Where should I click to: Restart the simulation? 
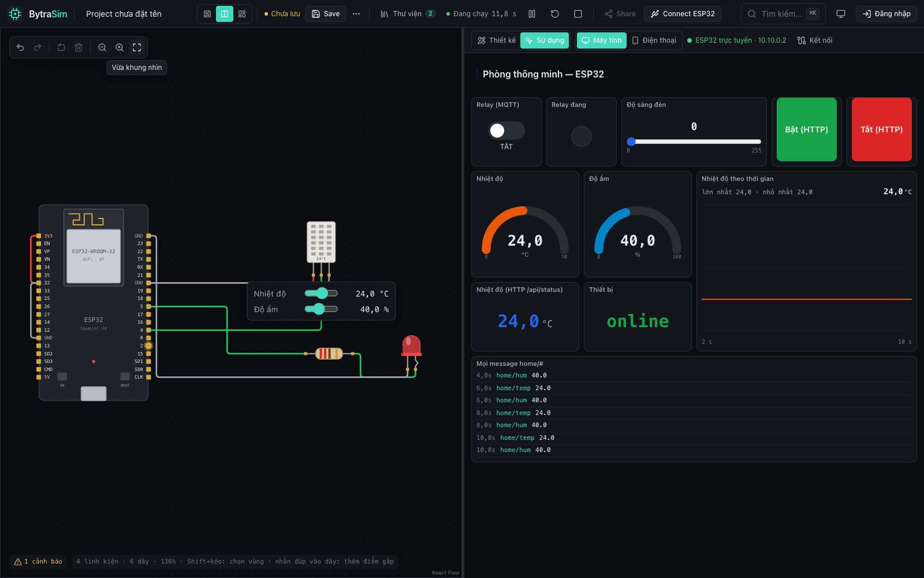coord(555,14)
